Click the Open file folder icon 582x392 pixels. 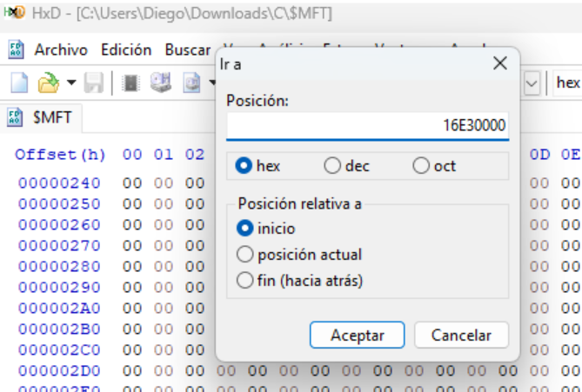pyautogui.click(x=48, y=83)
